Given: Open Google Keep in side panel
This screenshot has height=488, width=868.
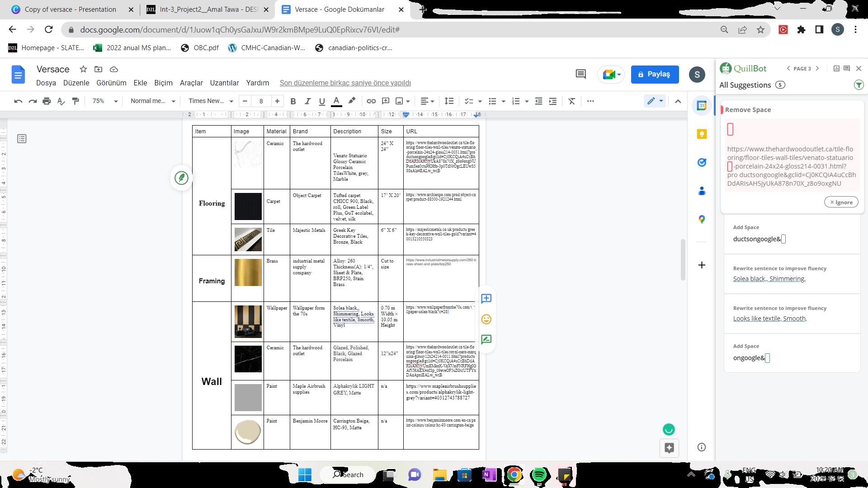Looking at the screenshot, I should point(702,134).
